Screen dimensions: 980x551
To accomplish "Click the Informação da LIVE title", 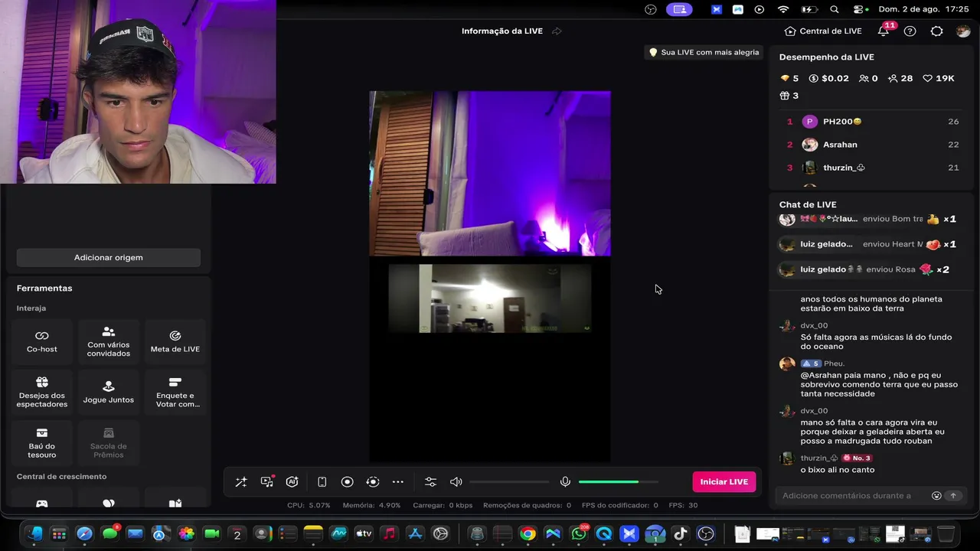I will click(502, 31).
